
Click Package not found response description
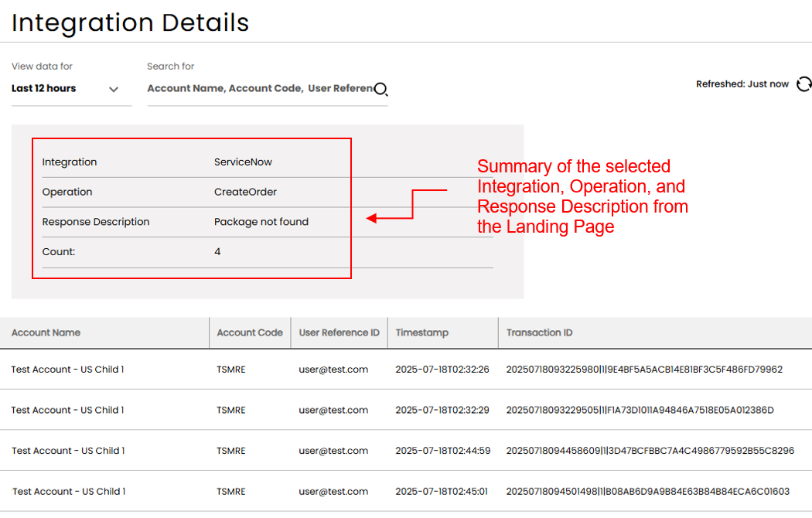[261, 222]
